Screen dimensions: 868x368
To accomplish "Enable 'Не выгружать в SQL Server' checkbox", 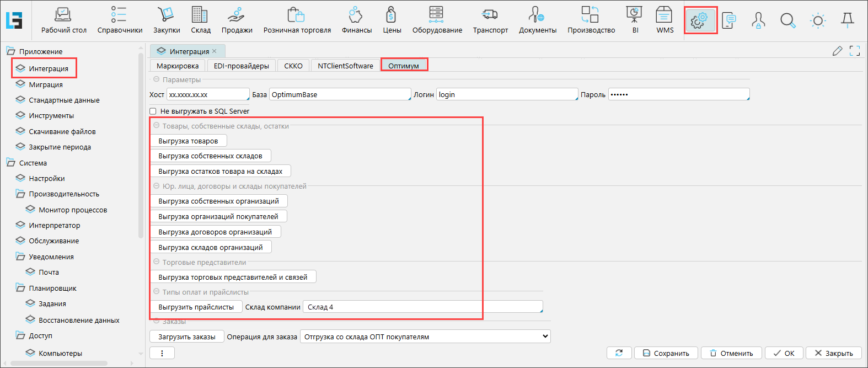I will [x=153, y=111].
